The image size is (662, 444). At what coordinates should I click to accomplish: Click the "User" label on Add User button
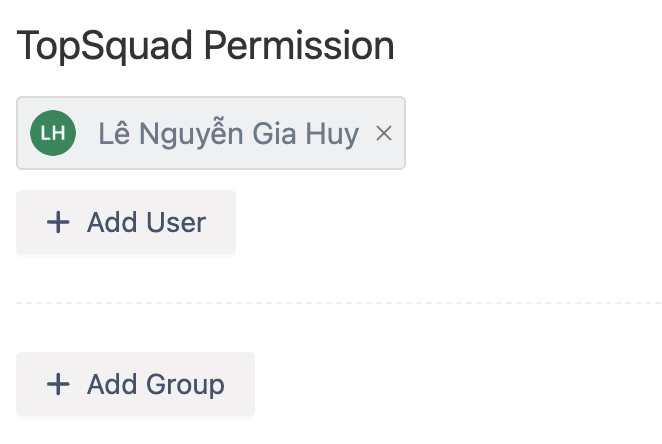click(176, 222)
